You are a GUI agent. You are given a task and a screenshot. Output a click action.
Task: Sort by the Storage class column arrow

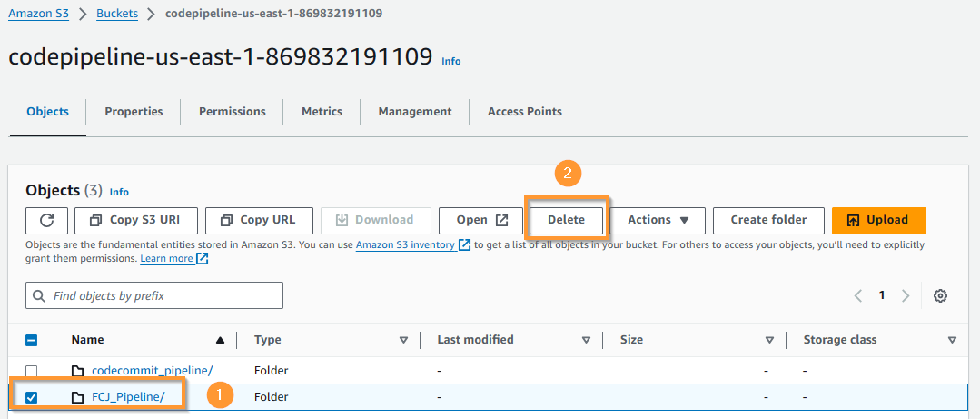[952, 340]
